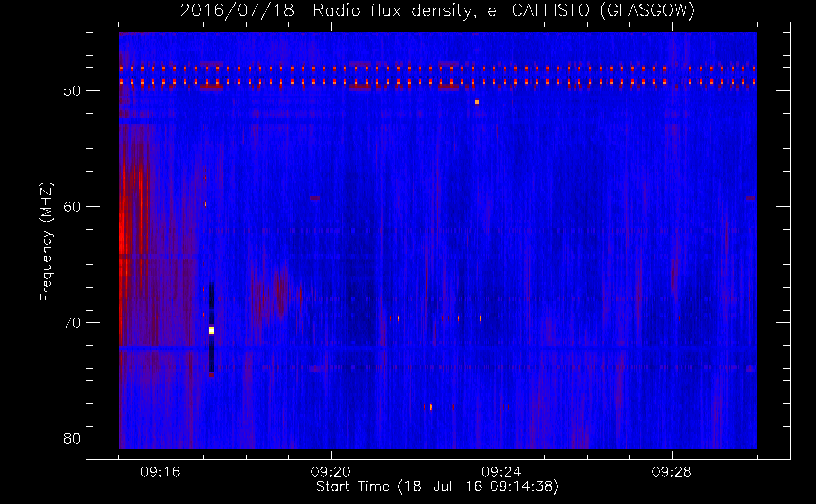Click the 60 frequency tick label

point(73,207)
